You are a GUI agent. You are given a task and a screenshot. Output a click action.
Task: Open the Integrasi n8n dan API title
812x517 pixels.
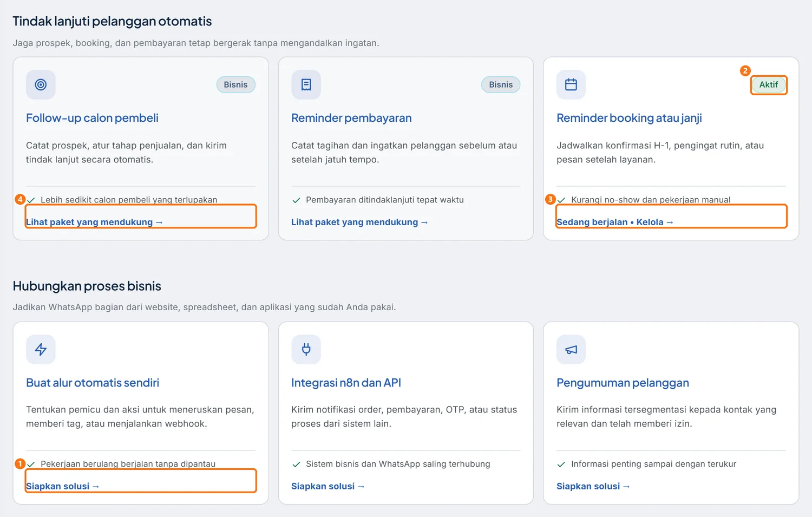click(346, 383)
